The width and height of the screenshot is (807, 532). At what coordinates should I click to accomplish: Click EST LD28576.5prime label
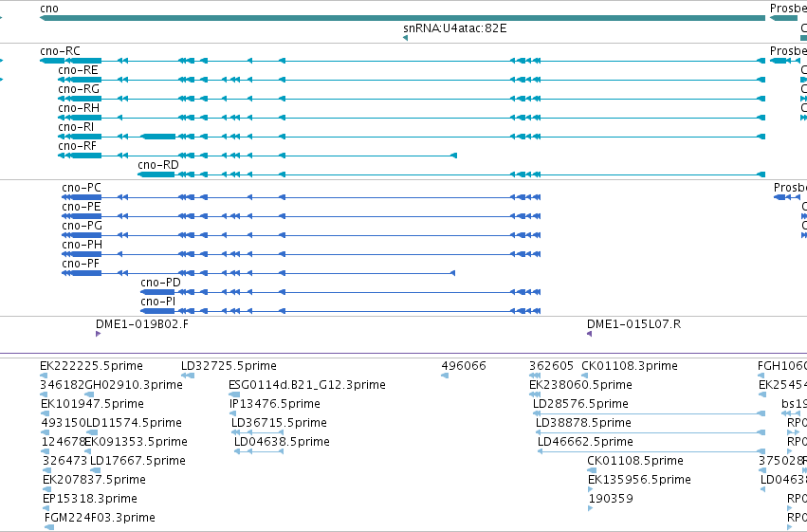point(580,404)
